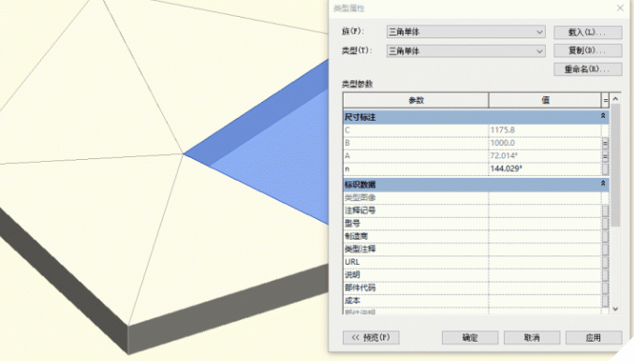
Task: Click the parameter list scrollbar thumb
Action: (615, 165)
